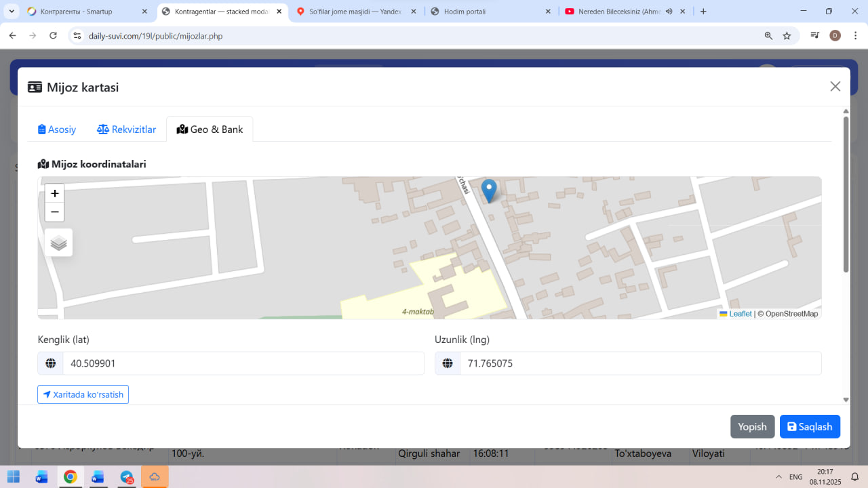Open the Windows Start menu

[x=13, y=476]
